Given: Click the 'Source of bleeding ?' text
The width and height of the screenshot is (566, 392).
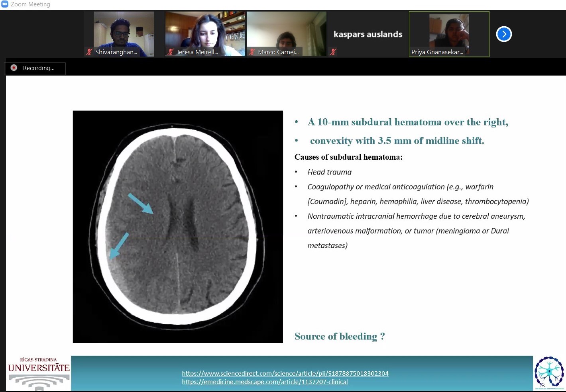Looking at the screenshot, I should pos(339,337).
